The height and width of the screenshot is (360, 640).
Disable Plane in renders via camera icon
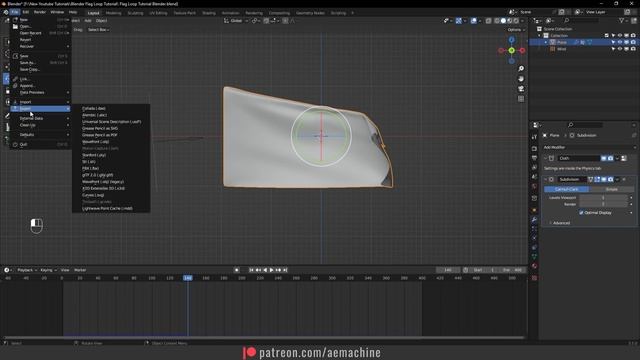[633, 42]
